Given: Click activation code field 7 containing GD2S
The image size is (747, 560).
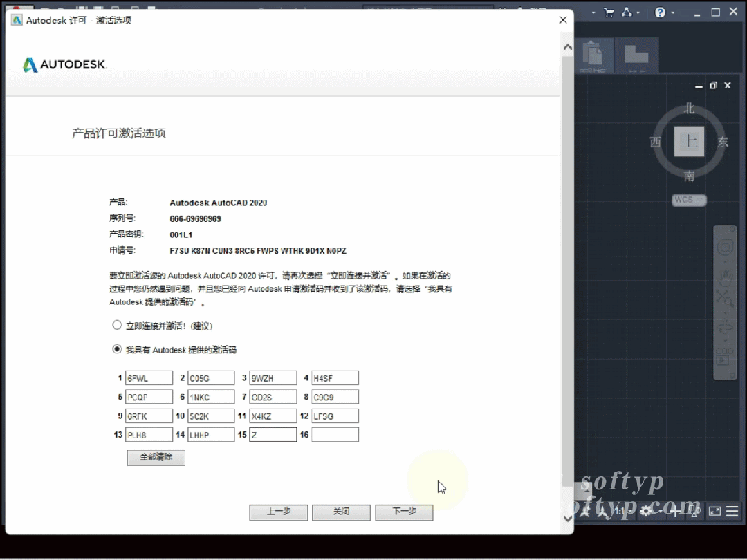Looking at the screenshot, I should pos(273,397).
